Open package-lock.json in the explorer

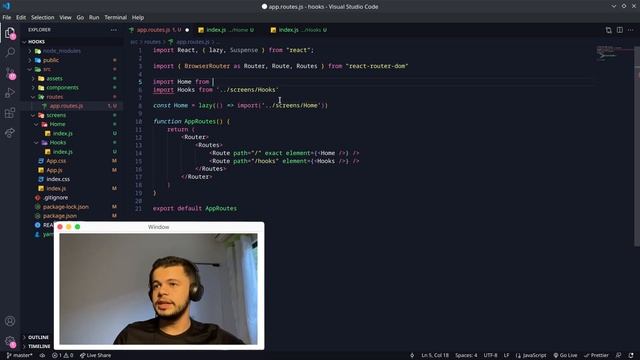[71, 207]
